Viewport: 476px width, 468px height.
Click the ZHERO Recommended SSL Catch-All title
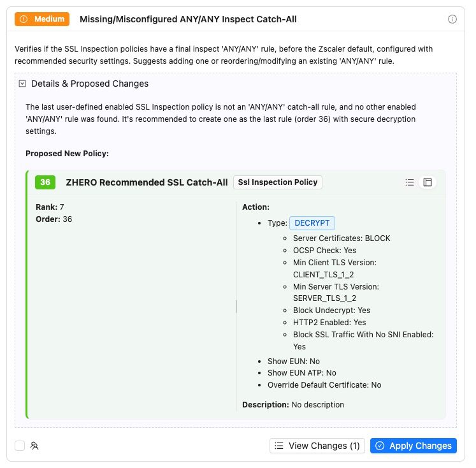[147, 182]
